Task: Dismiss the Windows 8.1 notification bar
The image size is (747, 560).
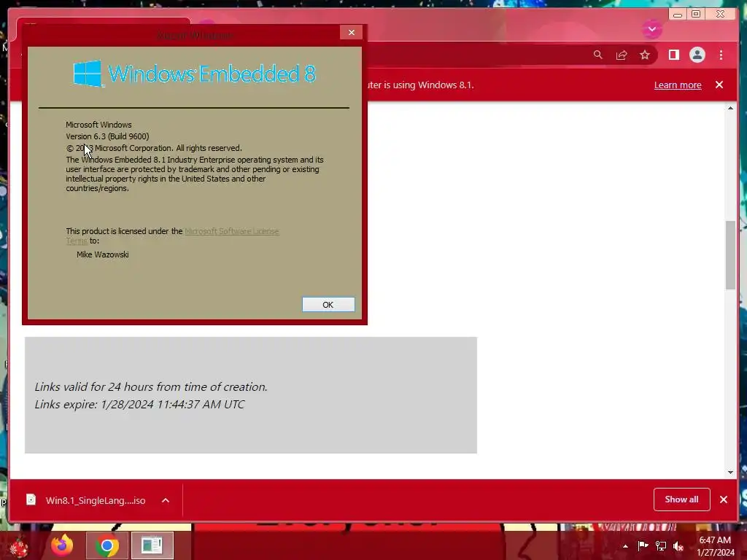Action: point(719,85)
